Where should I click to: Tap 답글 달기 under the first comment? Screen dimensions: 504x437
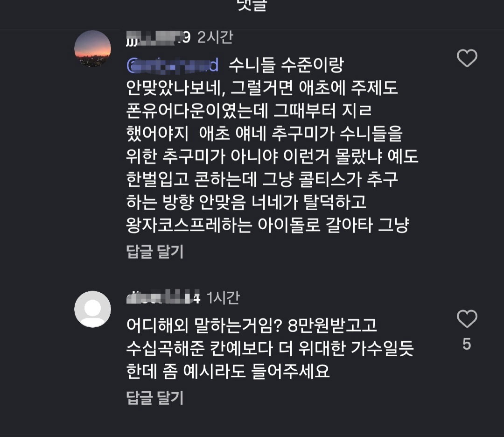(154, 252)
